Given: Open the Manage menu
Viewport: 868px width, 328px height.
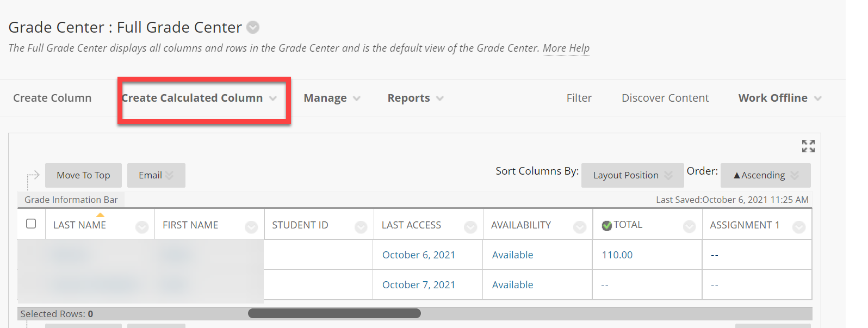Looking at the screenshot, I should point(332,98).
